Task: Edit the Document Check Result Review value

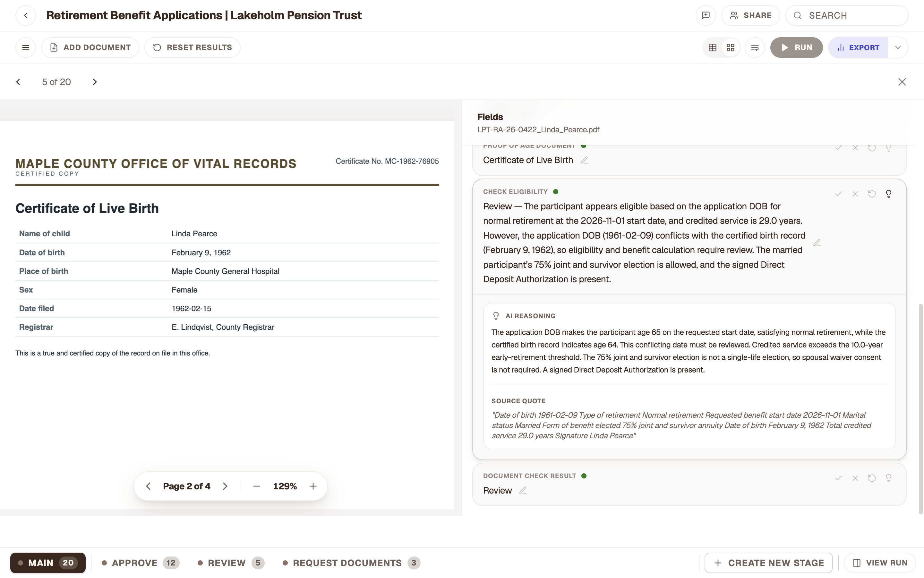Action: (x=523, y=490)
